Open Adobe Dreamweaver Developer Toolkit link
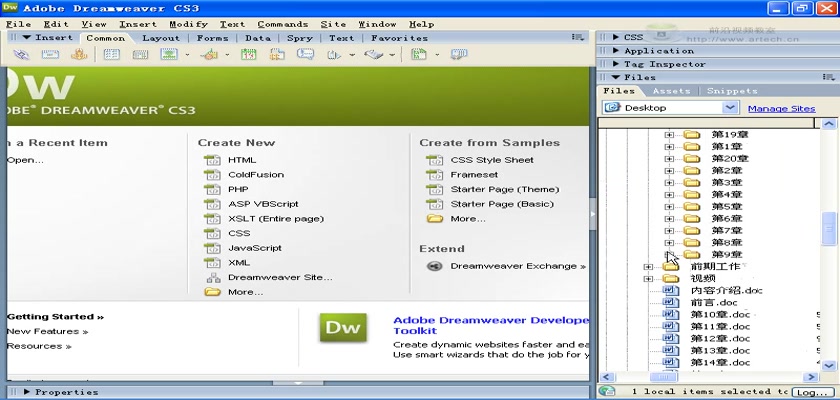Image resolution: width=840 pixels, height=400 pixels. pyautogui.click(x=491, y=325)
